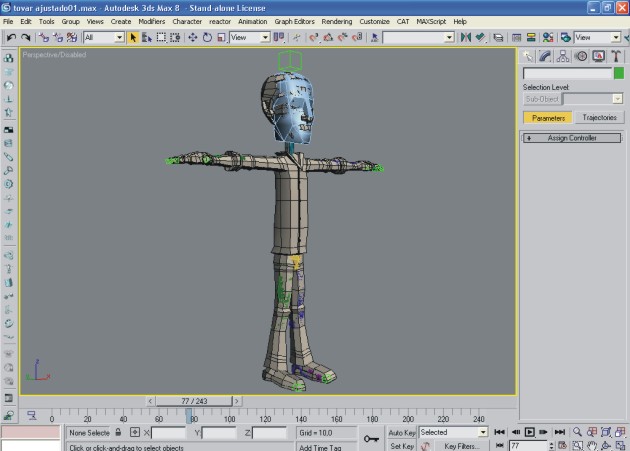Open the Display command panel tab

click(599, 56)
